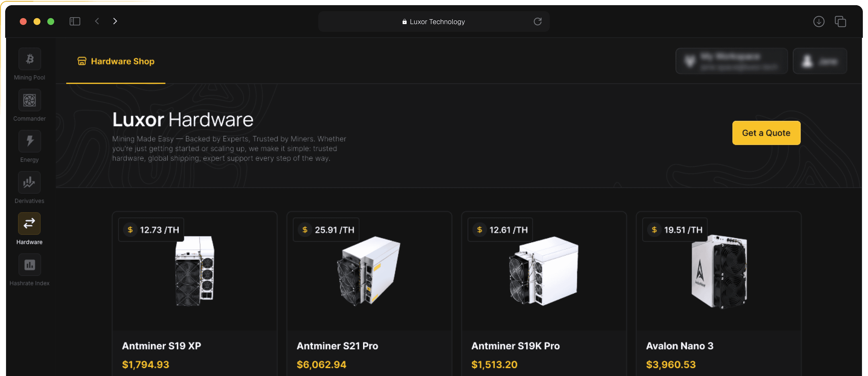Open the Energy panel
The image size is (868, 376).
point(29,141)
